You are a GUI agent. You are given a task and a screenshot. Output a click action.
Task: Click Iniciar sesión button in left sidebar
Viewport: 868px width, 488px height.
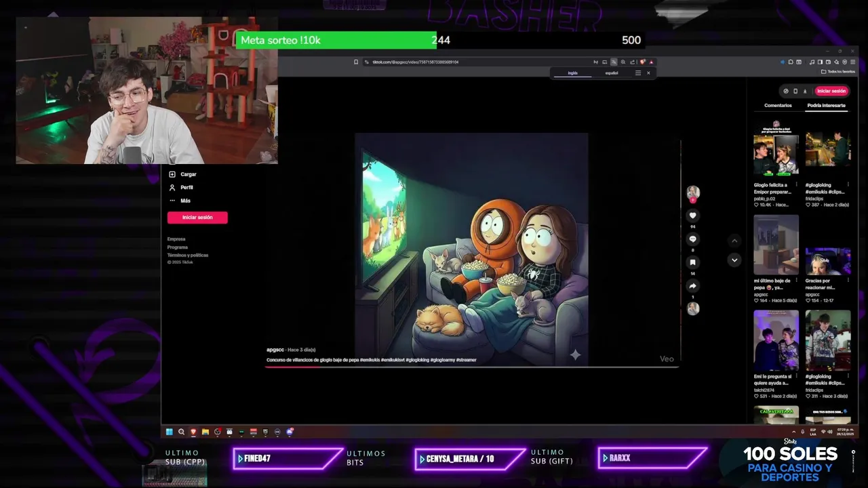(197, 218)
